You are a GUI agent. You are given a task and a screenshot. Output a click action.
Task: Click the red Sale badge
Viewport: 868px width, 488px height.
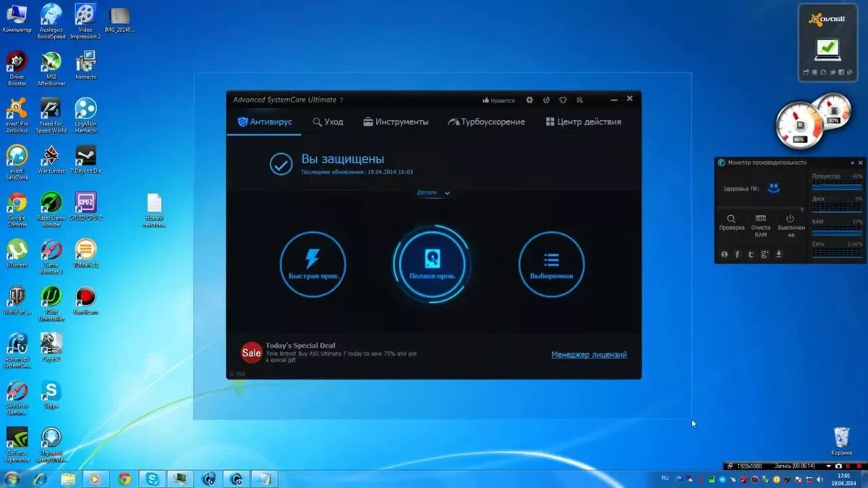coord(251,353)
